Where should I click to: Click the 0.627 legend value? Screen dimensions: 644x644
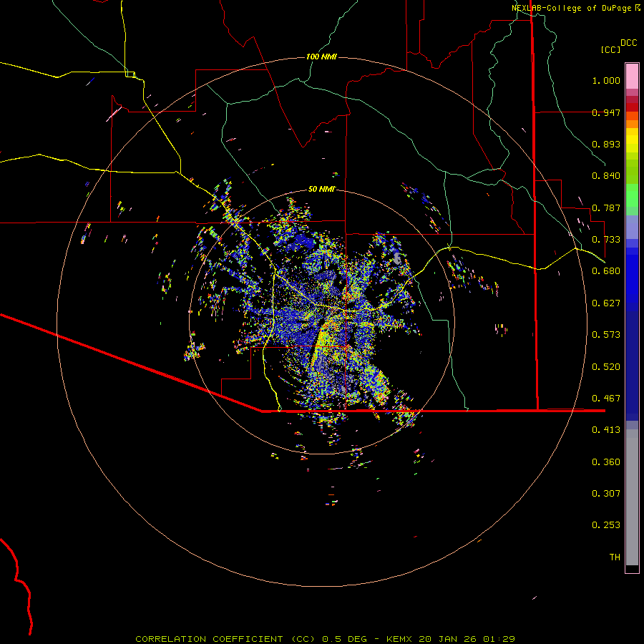click(606, 303)
